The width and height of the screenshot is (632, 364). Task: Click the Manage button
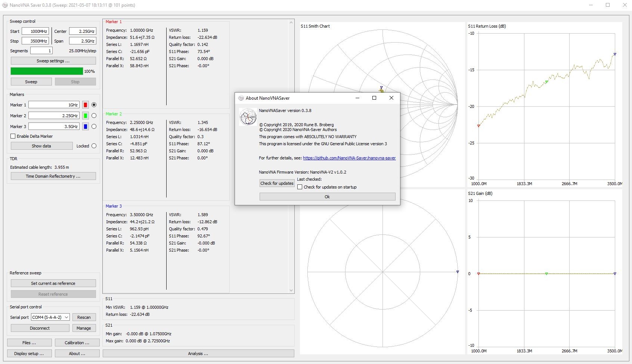coord(84,328)
